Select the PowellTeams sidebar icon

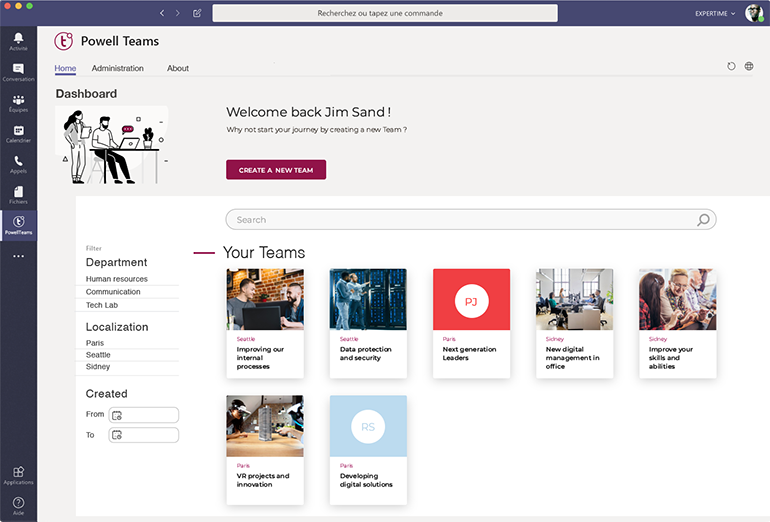pyautogui.click(x=18, y=225)
